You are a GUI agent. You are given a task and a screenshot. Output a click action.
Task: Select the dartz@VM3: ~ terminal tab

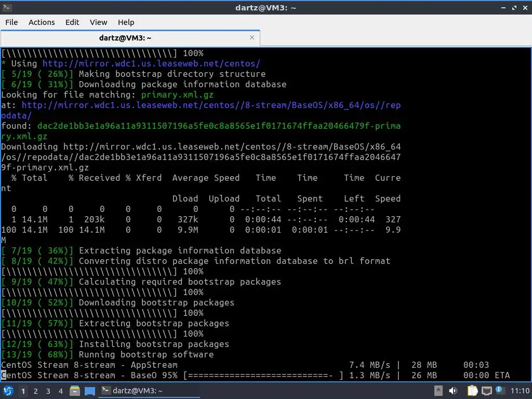(130, 37)
